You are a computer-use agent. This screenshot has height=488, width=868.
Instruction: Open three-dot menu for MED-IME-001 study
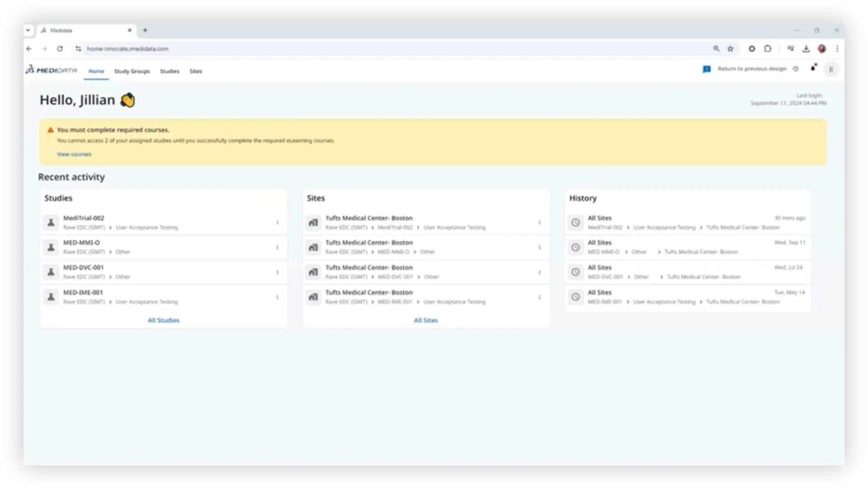pos(277,297)
